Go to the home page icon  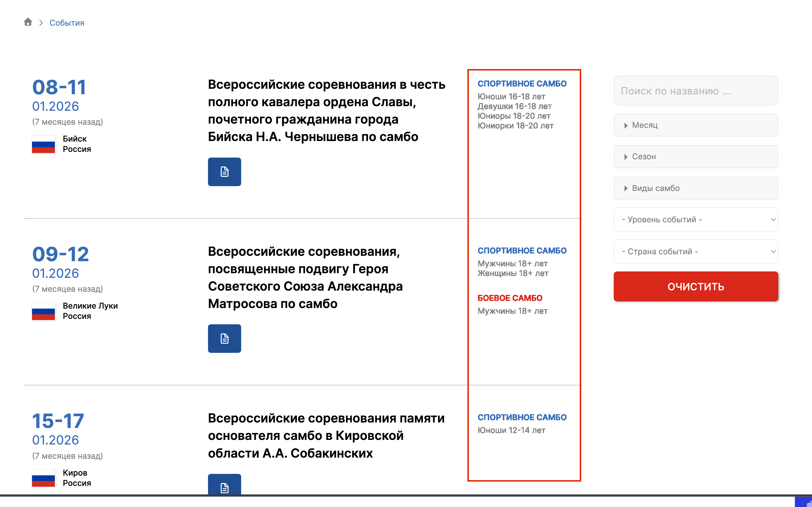[x=28, y=22]
